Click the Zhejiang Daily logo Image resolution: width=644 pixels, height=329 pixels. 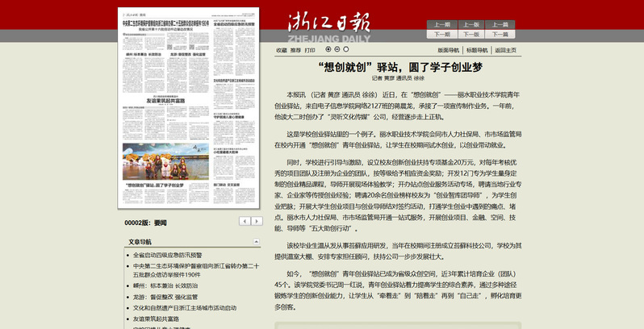pyautogui.click(x=329, y=27)
